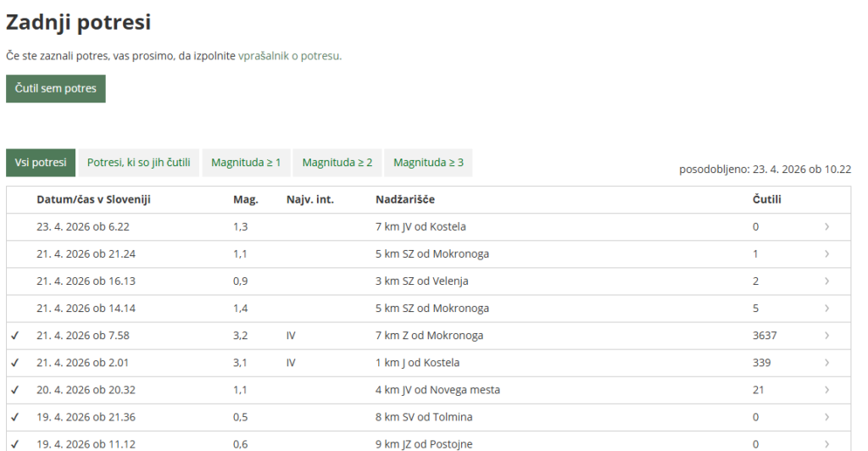
Task: Open chevron for 21. 4. 2026 ob 14.14 row
Action: (826, 309)
